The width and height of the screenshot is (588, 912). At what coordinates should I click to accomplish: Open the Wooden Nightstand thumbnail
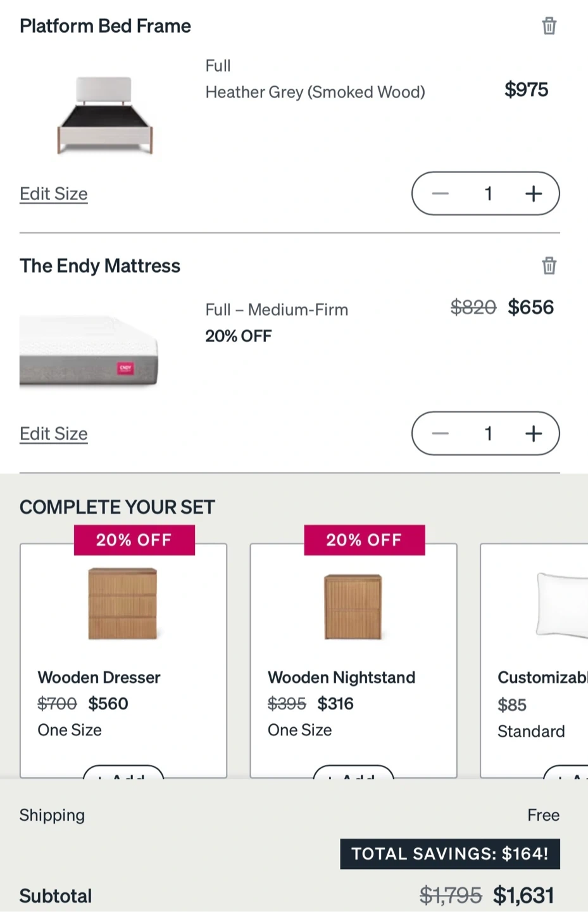pos(353,607)
